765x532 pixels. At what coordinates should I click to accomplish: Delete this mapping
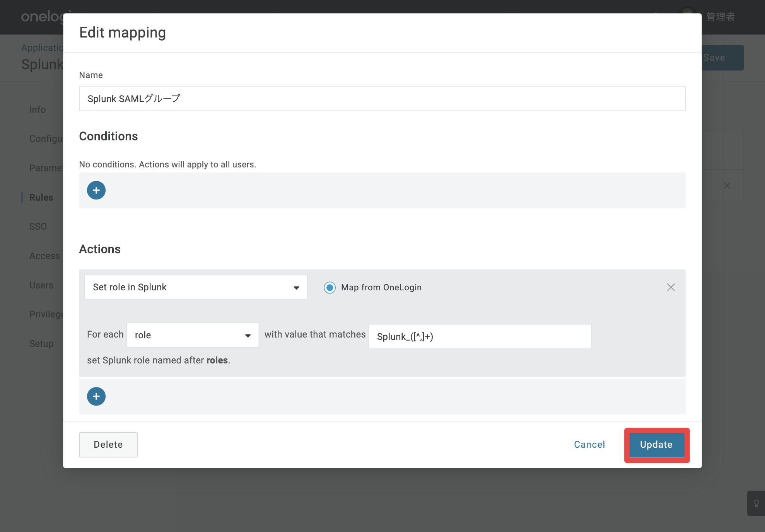pos(108,445)
